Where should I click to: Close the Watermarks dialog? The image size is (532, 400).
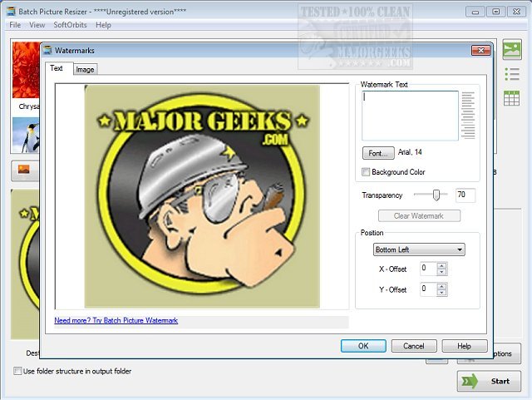tap(481, 50)
